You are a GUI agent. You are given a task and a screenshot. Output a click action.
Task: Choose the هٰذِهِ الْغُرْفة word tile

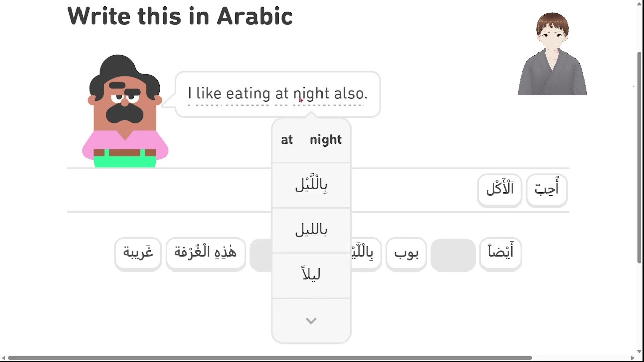pyautogui.click(x=205, y=254)
